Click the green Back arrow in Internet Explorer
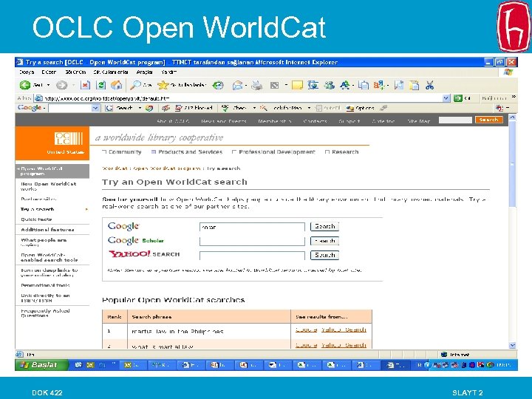The width and height of the screenshot is (532, 399). pos(25,85)
